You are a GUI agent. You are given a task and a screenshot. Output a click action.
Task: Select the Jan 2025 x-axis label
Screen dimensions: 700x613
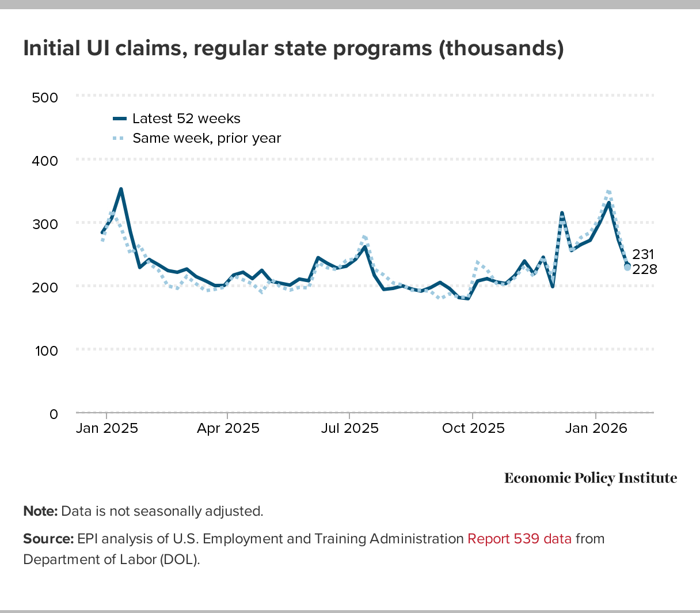click(107, 428)
